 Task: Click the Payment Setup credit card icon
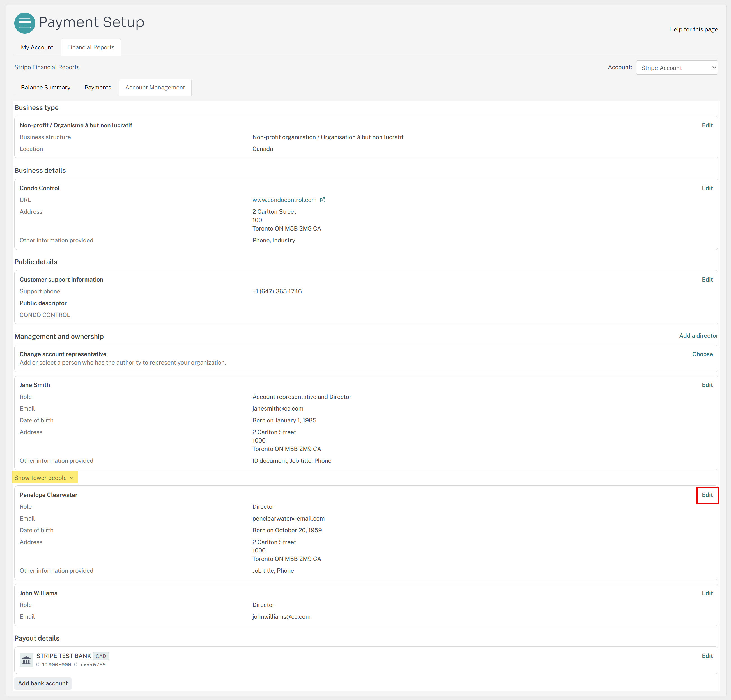(25, 23)
